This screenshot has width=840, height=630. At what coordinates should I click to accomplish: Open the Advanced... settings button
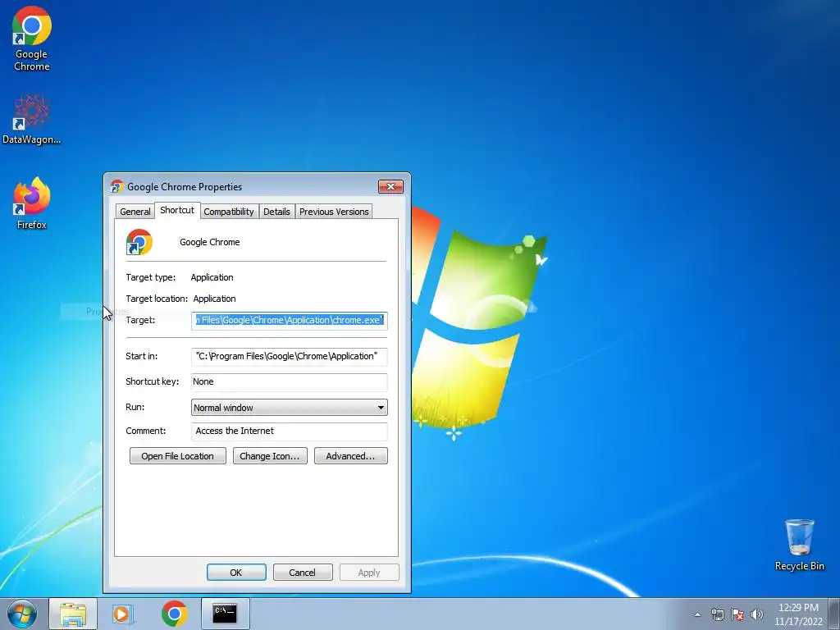click(x=351, y=456)
